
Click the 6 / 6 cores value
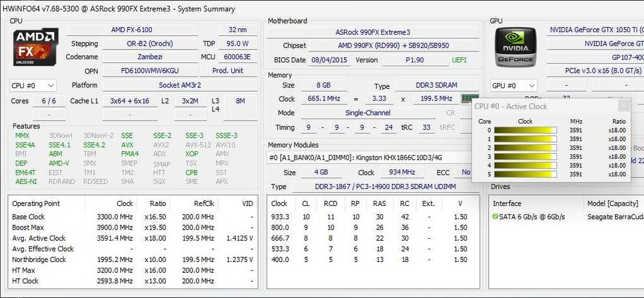coord(49,101)
